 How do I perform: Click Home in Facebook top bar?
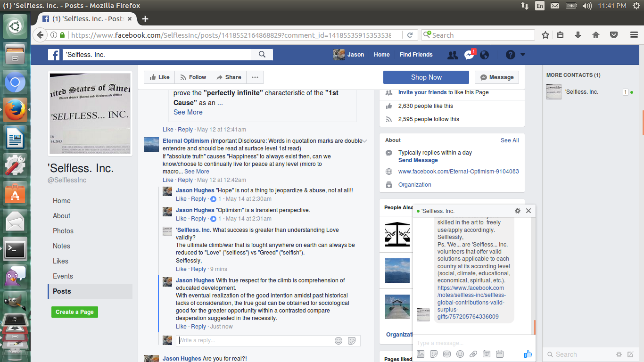pyautogui.click(x=382, y=55)
